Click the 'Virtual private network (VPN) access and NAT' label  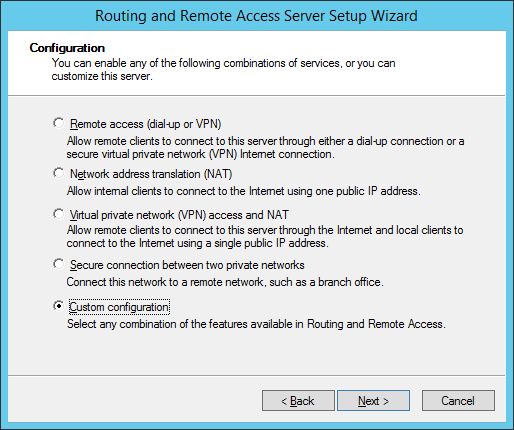click(x=179, y=215)
